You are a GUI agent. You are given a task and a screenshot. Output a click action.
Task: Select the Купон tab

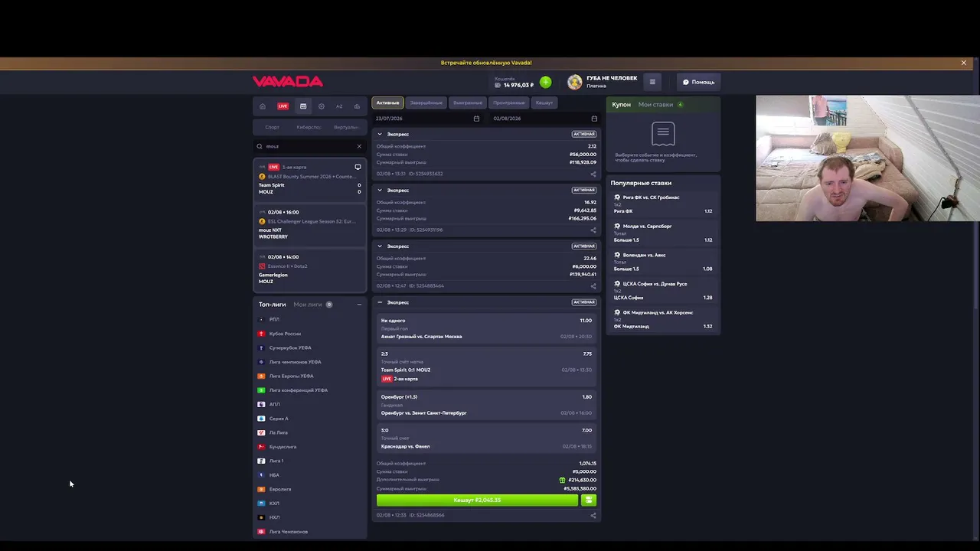tap(621, 105)
